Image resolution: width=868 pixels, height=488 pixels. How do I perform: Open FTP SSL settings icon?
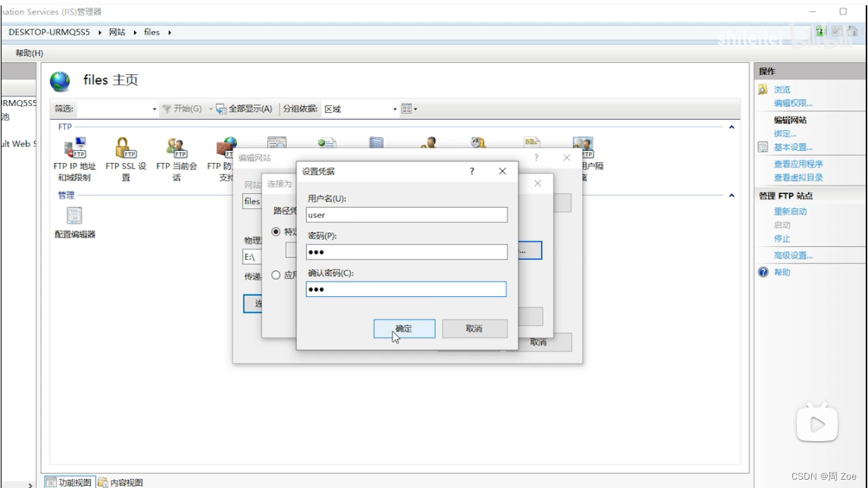(x=126, y=149)
